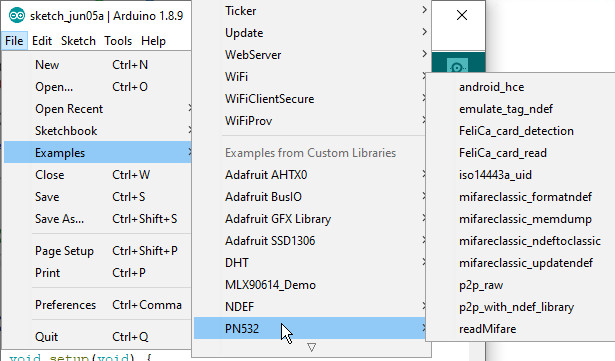This screenshot has height=361, width=615.
Task: Expand the NDEF library examples
Action: point(310,306)
